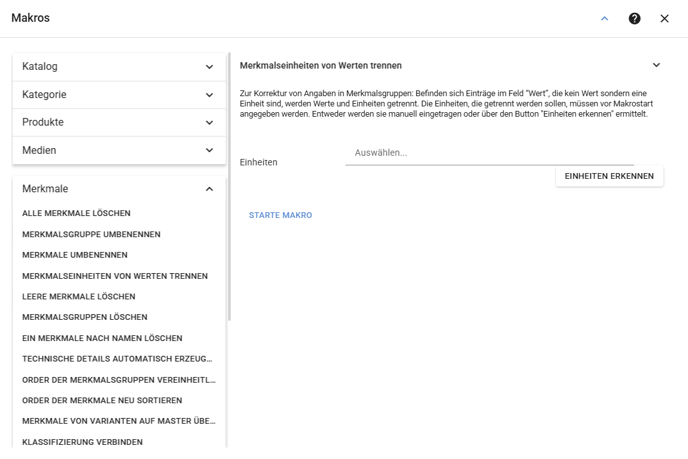Open Merkmalseinheiten von Werten trennen macro
688x459 pixels.
pyautogui.click(x=115, y=276)
